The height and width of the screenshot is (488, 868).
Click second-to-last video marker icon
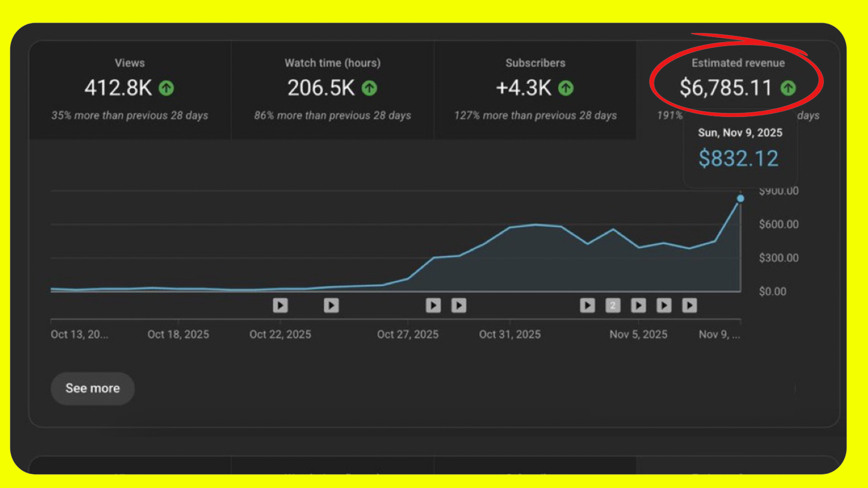tap(664, 305)
